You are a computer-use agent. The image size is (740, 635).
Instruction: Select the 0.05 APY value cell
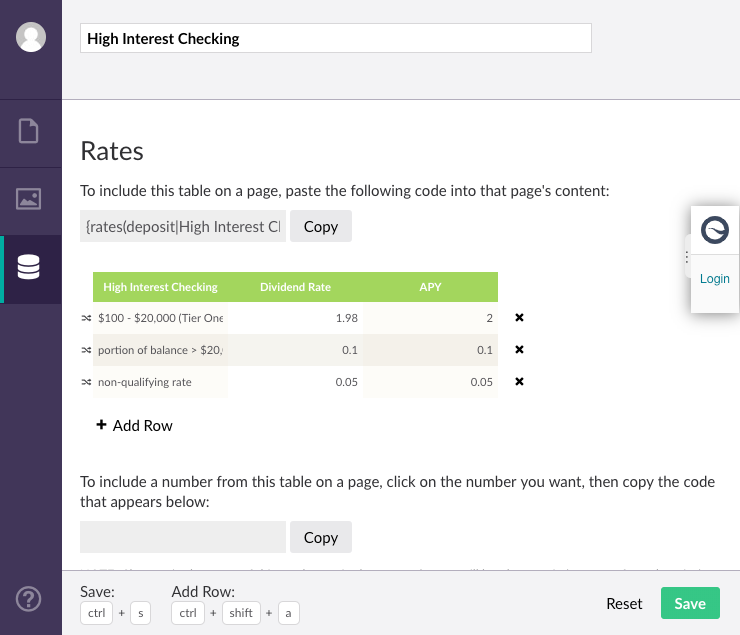pos(430,382)
